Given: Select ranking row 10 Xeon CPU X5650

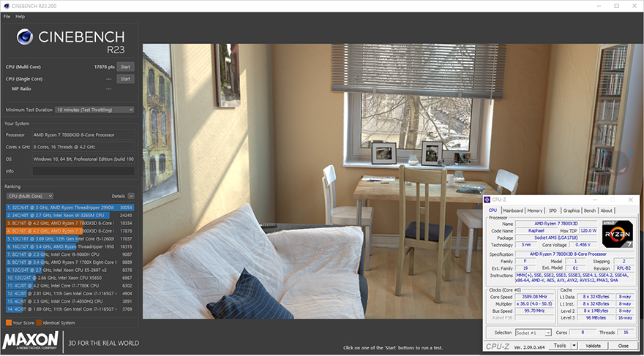Looking at the screenshot, I should [x=70, y=278].
